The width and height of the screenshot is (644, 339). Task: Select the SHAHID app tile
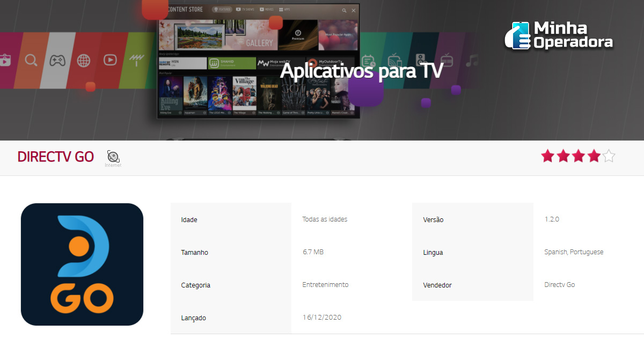232,63
